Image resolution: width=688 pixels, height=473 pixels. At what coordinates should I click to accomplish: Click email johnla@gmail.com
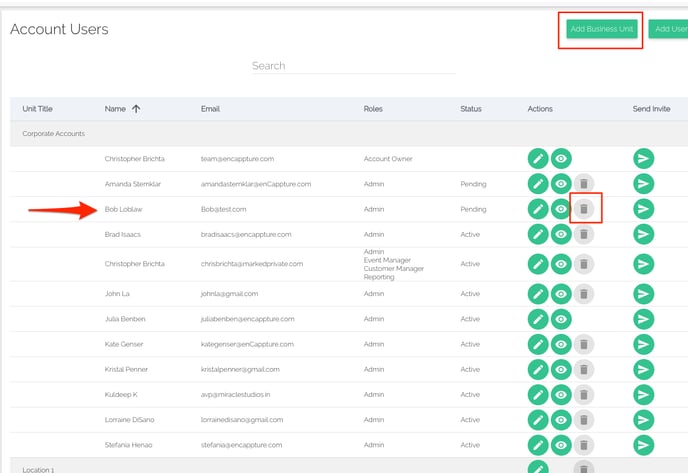229,294
